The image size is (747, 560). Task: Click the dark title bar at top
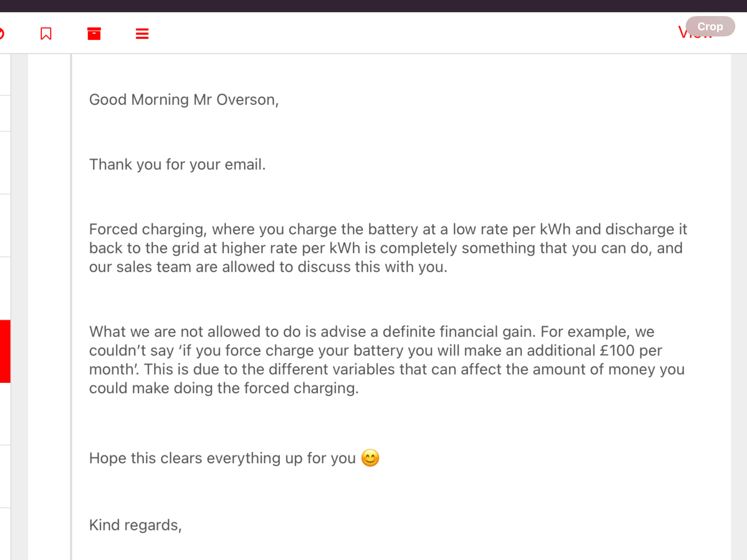[x=373, y=6]
